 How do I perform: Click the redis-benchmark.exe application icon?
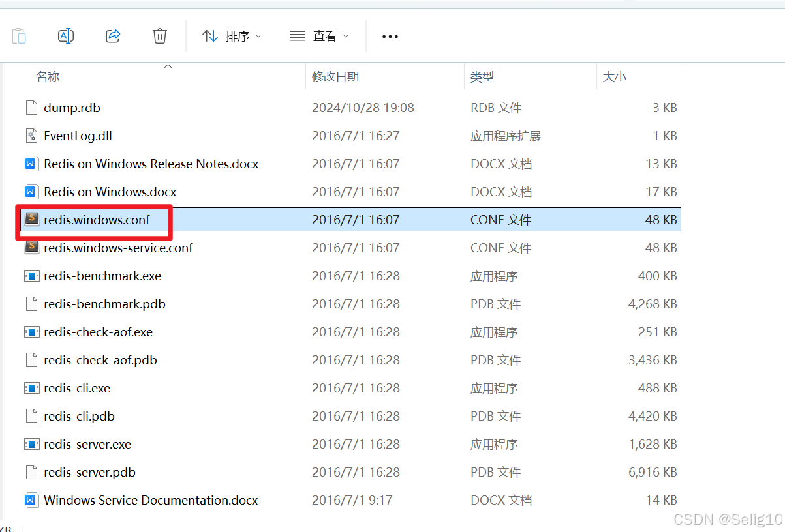31,276
